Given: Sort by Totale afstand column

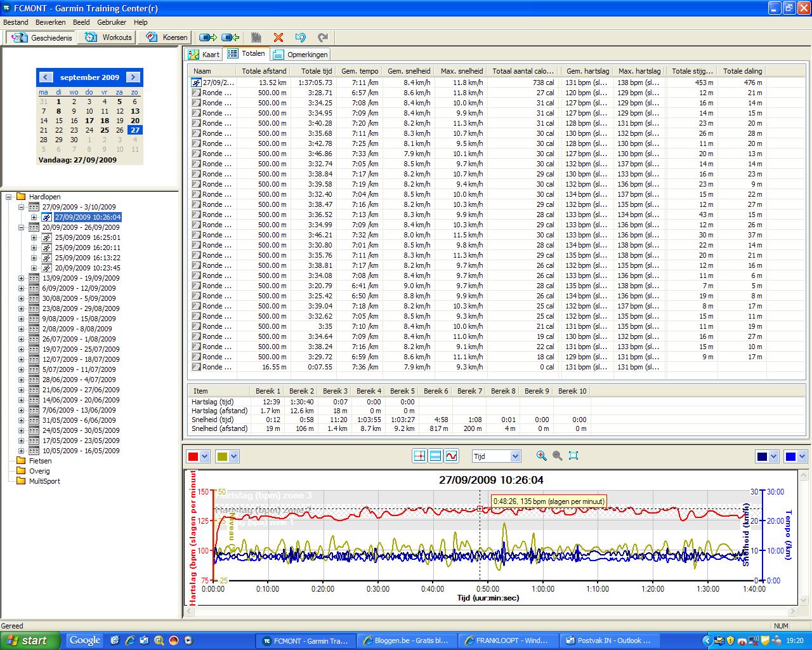Looking at the screenshot, I should 264,71.
